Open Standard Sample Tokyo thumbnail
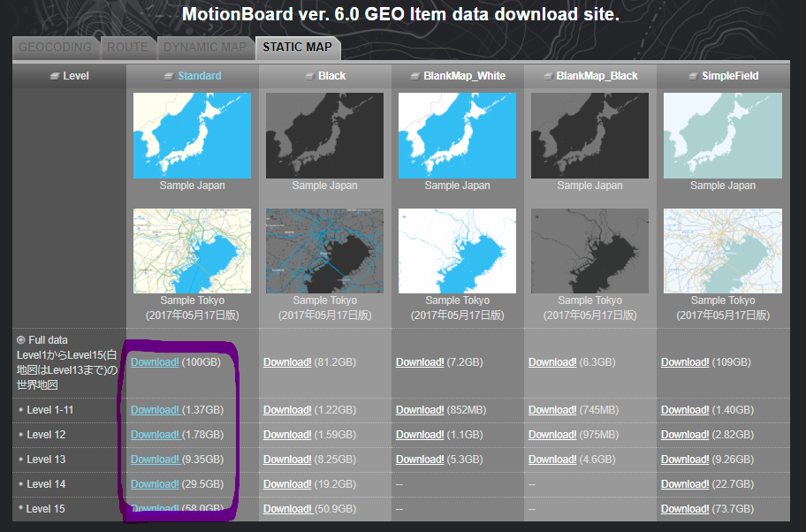Image resolution: width=806 pixels, height=532 pixels. click(x=193, y=251)
